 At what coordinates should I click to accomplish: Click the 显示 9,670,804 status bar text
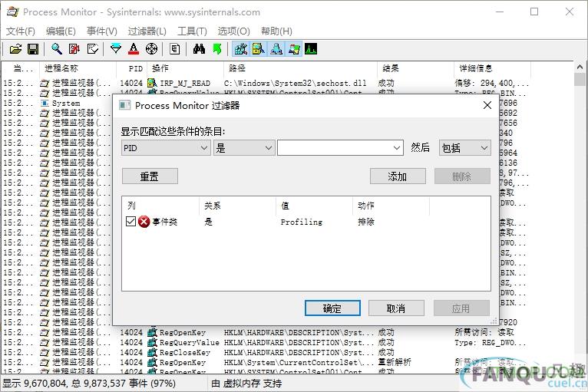pos(89,384)
